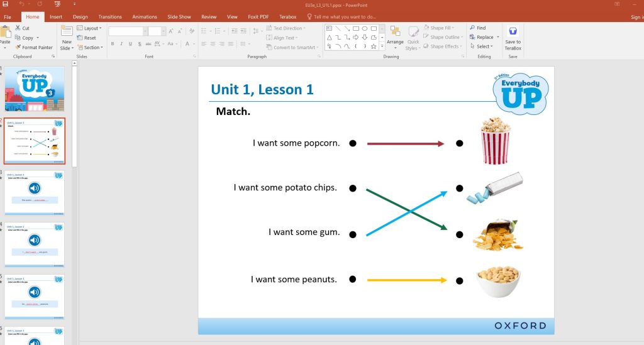Viewport: 644px width, 345px height.
Task: Toggle Strikethrough formatting
Action: [148, 44]
